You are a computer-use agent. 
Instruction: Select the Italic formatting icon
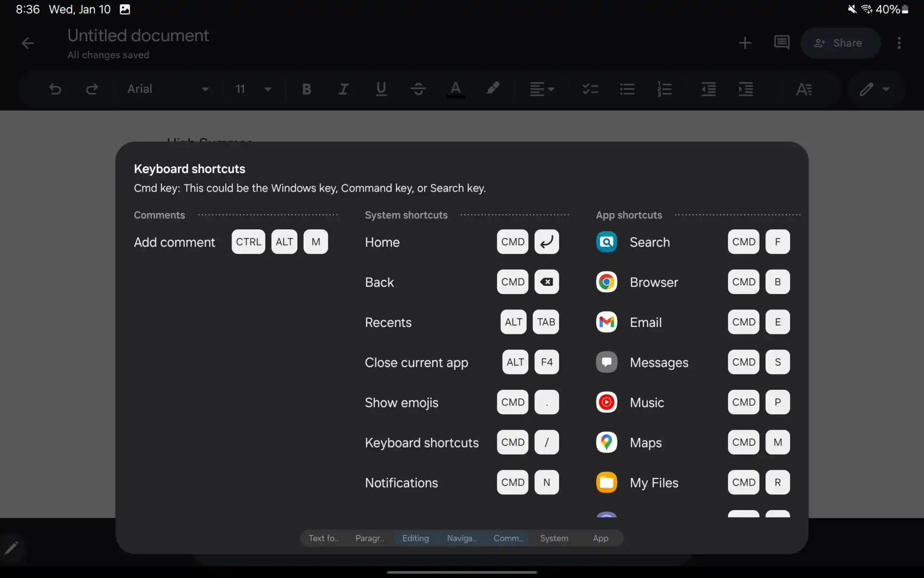pos(343,88)
